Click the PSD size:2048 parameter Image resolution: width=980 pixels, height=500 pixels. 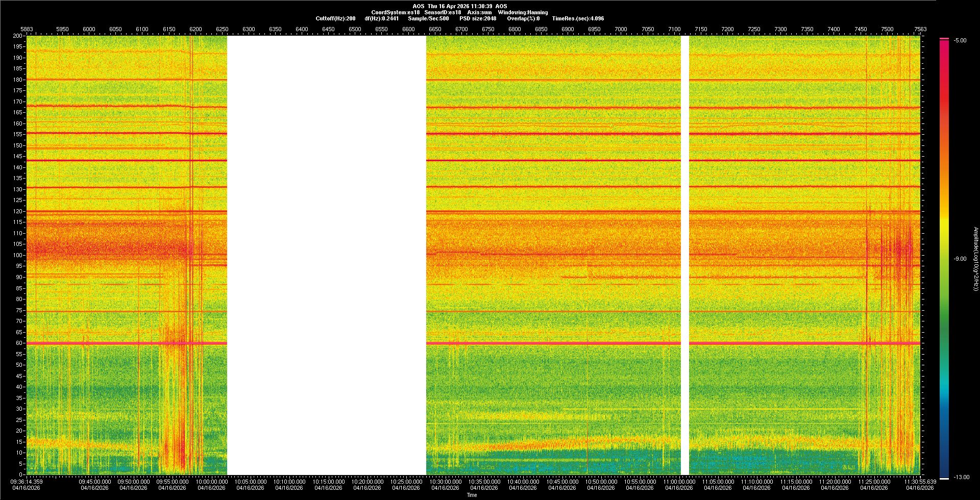[477, 18]
